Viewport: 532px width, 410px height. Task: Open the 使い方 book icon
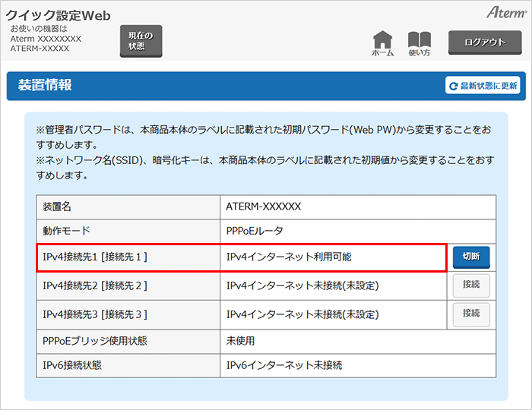point(419,41)
